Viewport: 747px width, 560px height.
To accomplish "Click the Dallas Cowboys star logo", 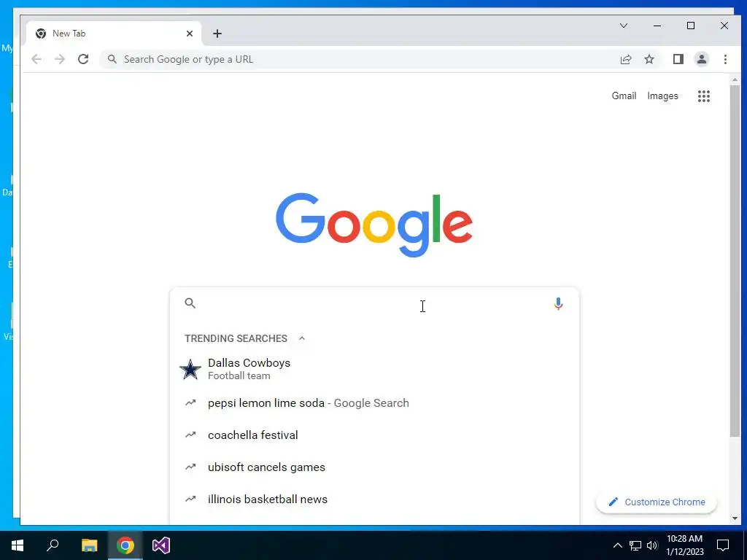I will pos(190,369).
